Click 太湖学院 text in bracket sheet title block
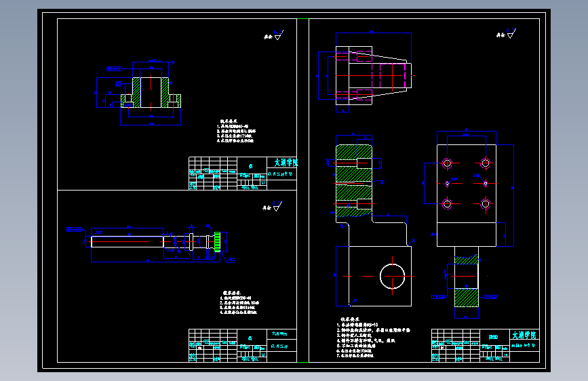 pos(524,335)
